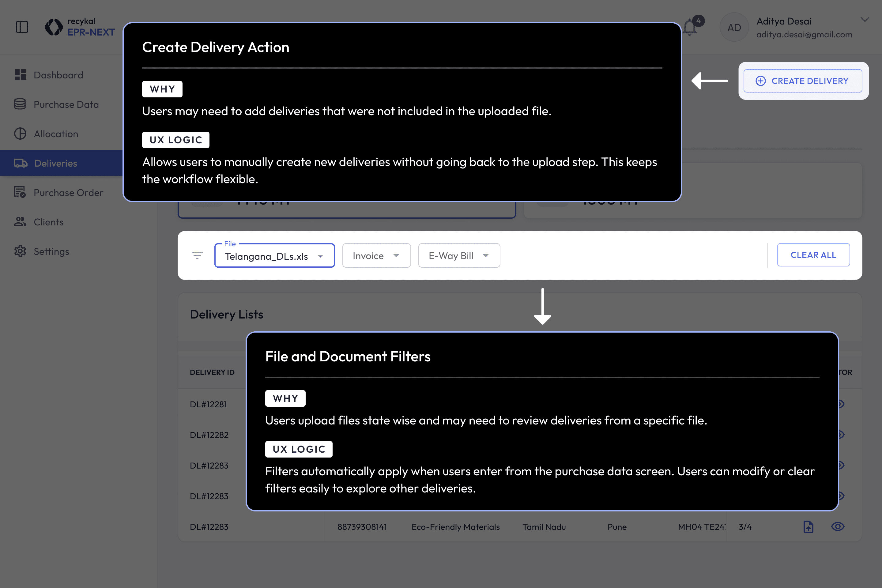The width and height of the screenshot is (882, 588).
Task: Open the Dashboard menu item
Action: 58,75
